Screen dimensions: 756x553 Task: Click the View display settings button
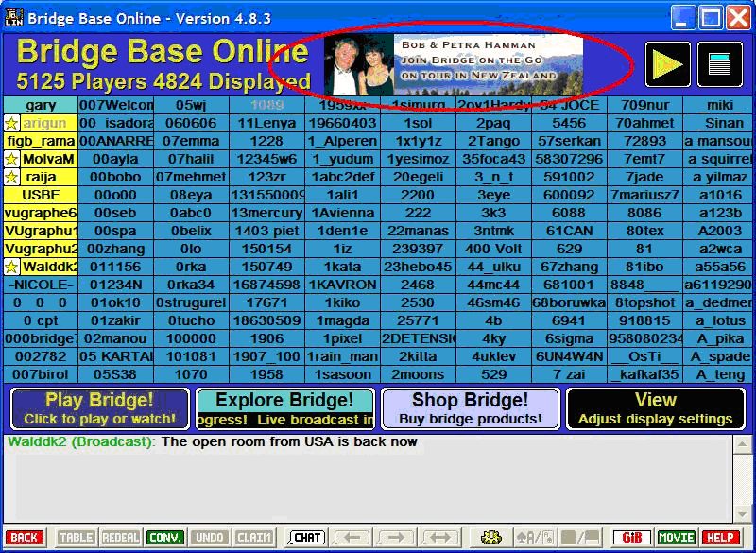pyautogui.click(x=656, y=409)
